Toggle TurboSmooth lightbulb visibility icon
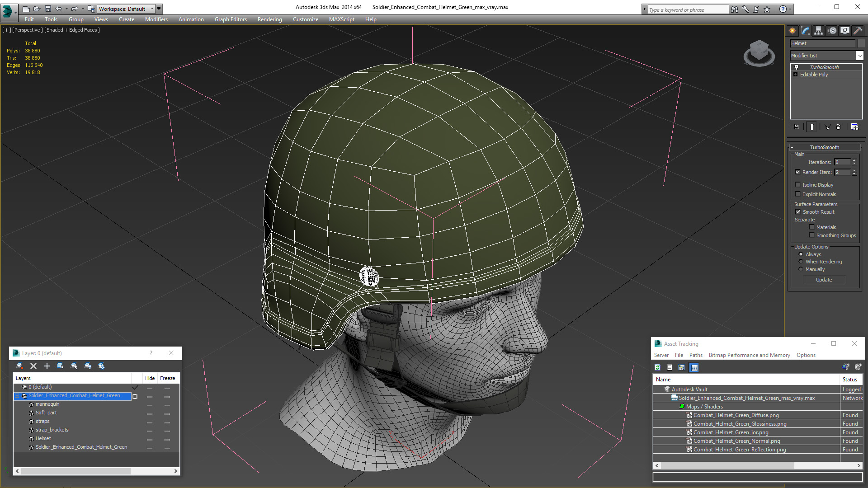 tap(797, 67)
